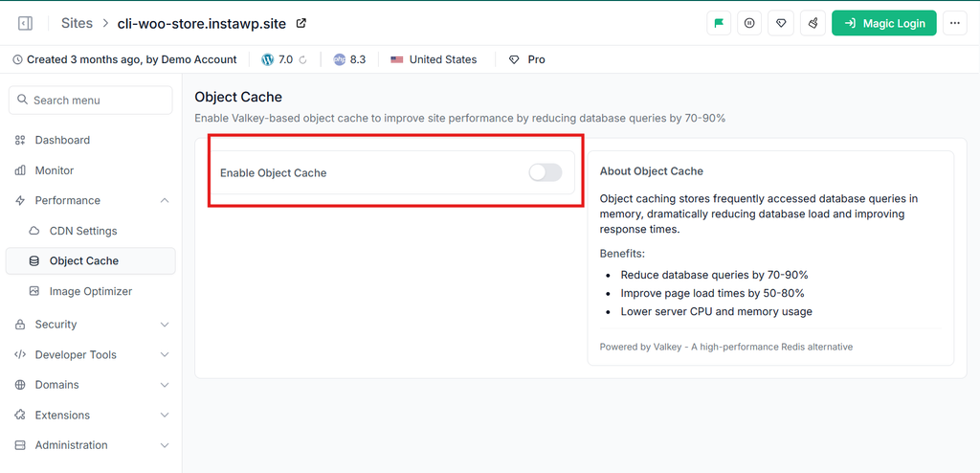The width and height of the screenshot is (980, 473).
Task: Toggle the Enable Object Cache switch
Action: coord(545,172)
